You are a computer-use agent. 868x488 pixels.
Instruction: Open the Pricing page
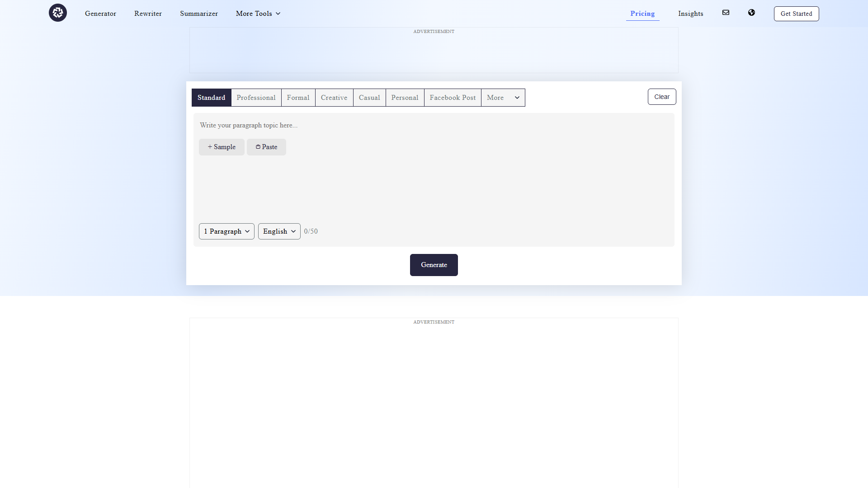(642, 14)
